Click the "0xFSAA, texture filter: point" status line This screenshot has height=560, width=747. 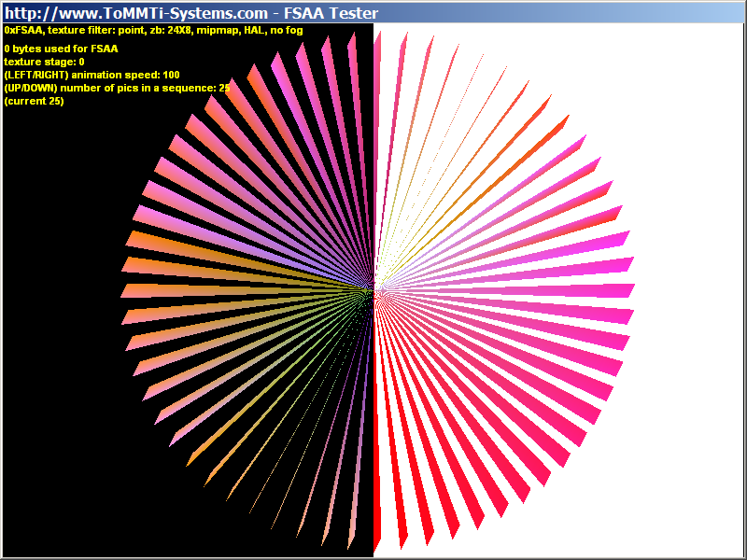tap(153, 31)
